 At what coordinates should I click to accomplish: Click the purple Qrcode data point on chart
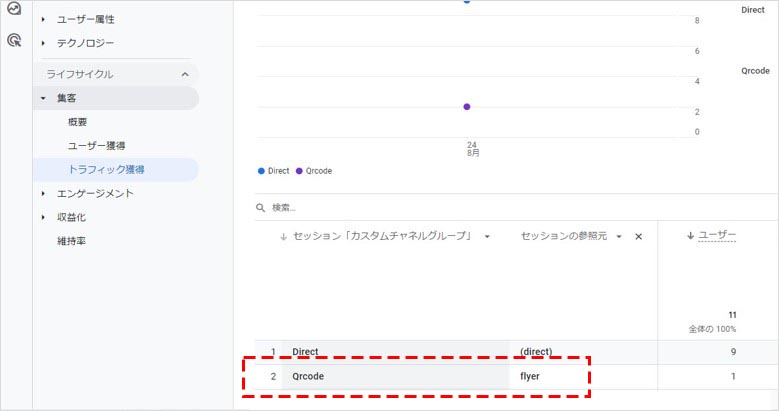pos(467,106)
